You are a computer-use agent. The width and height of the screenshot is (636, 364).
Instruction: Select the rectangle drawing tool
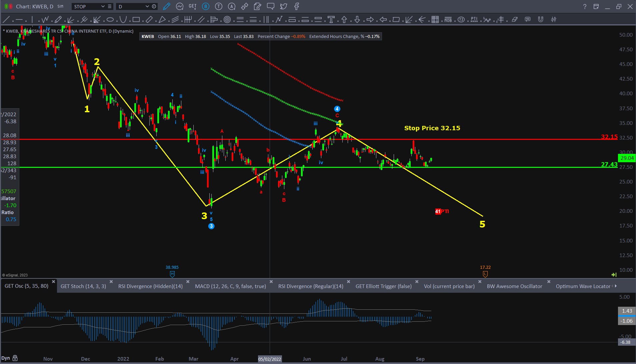[136, 20]
